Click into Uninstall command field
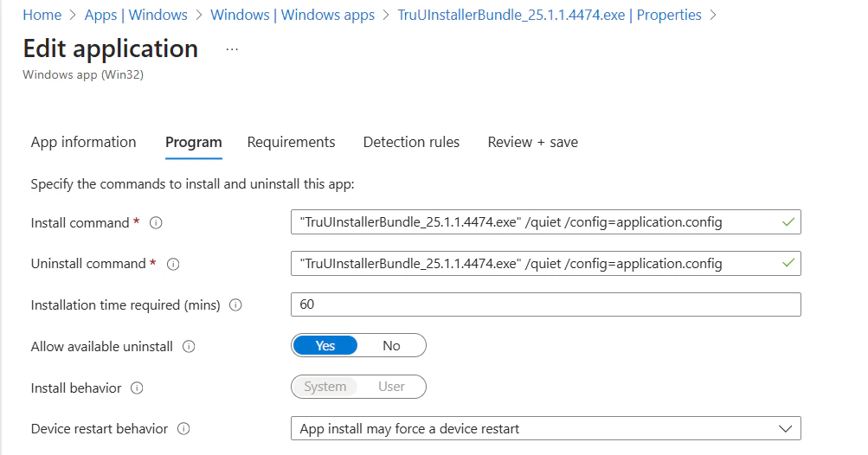868x455 pixels. (x=546, y=264)
